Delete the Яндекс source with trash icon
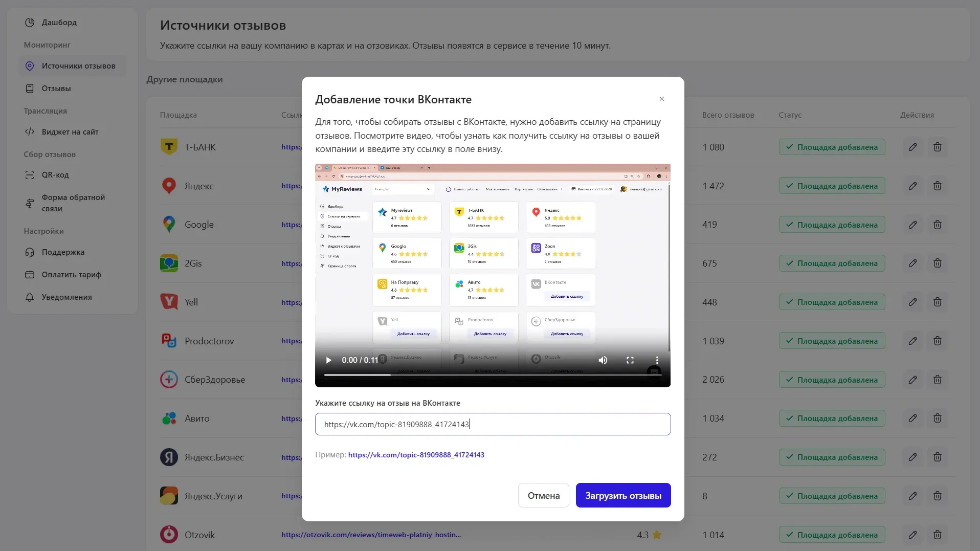 click(937, 186)
